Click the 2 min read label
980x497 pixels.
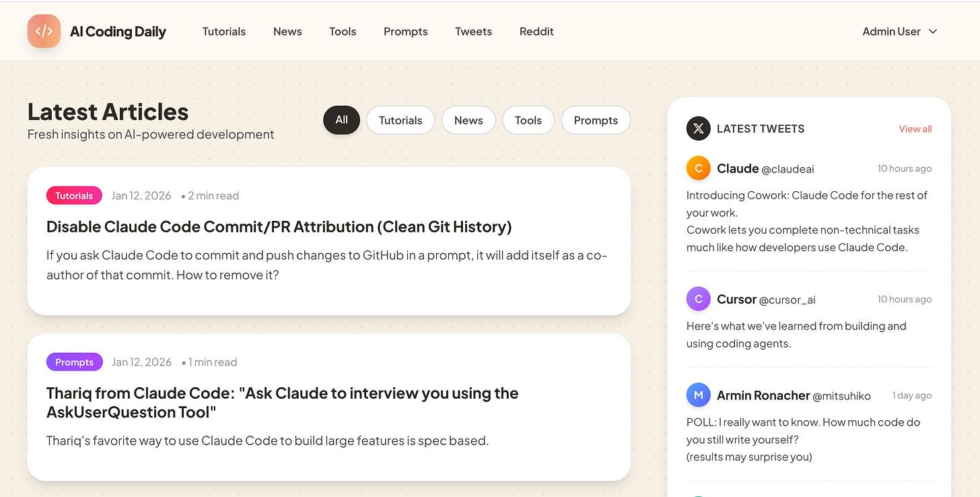213,196
